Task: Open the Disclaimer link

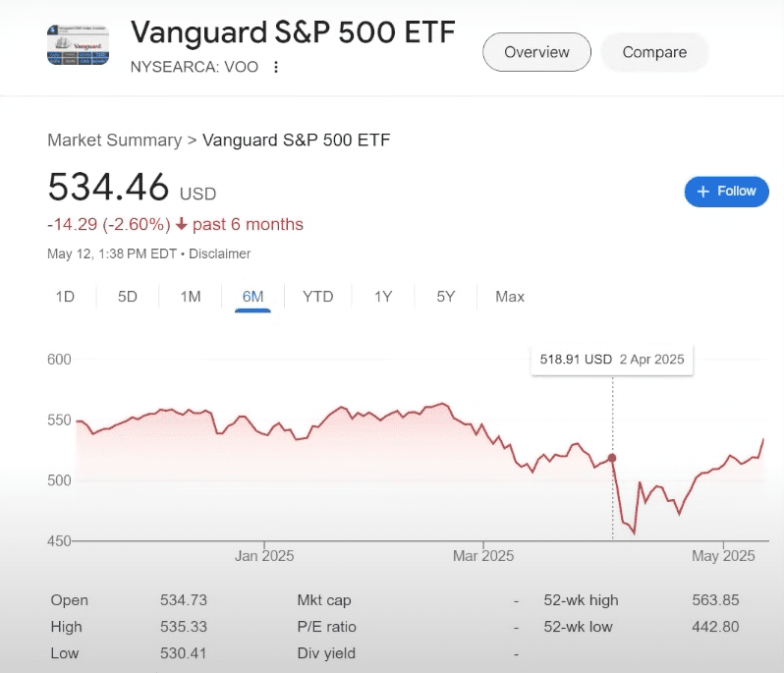Action: (x=220, y=253)
